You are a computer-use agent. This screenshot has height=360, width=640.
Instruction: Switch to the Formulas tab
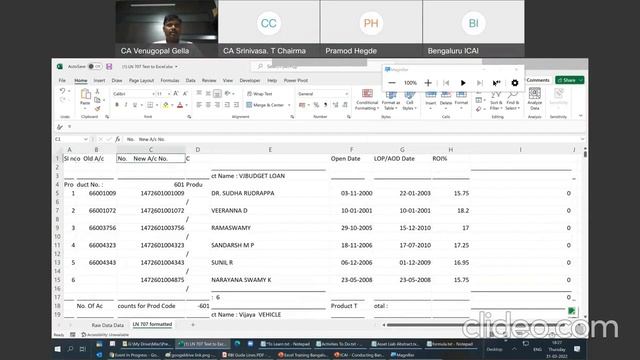[170, 80]
